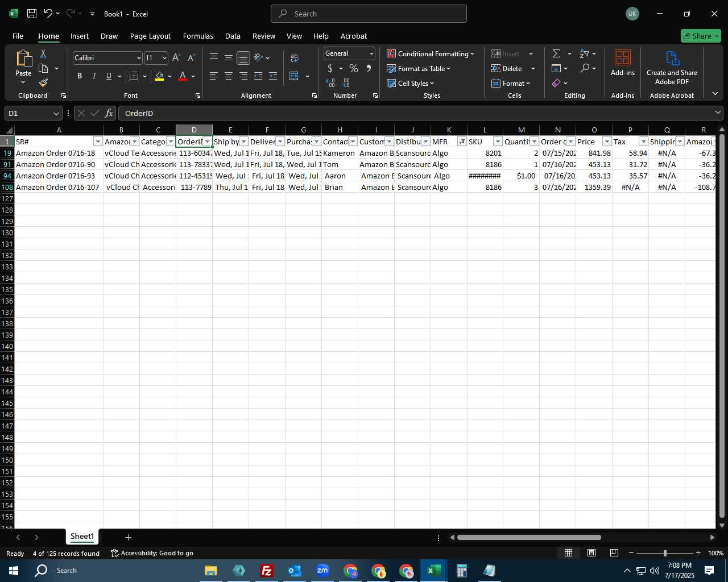Open Find & Select magnifier icon

pos(585,68)
